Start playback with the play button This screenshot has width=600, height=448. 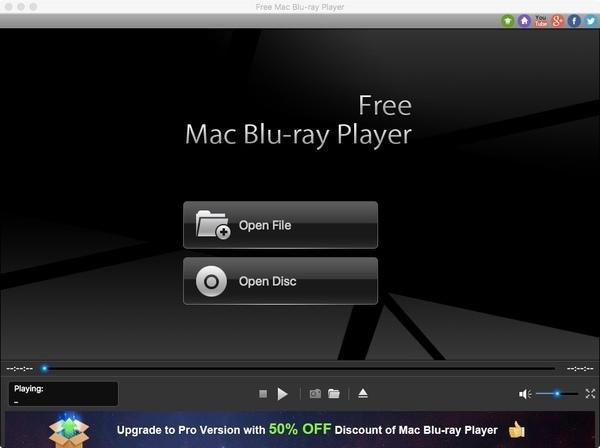282,394
